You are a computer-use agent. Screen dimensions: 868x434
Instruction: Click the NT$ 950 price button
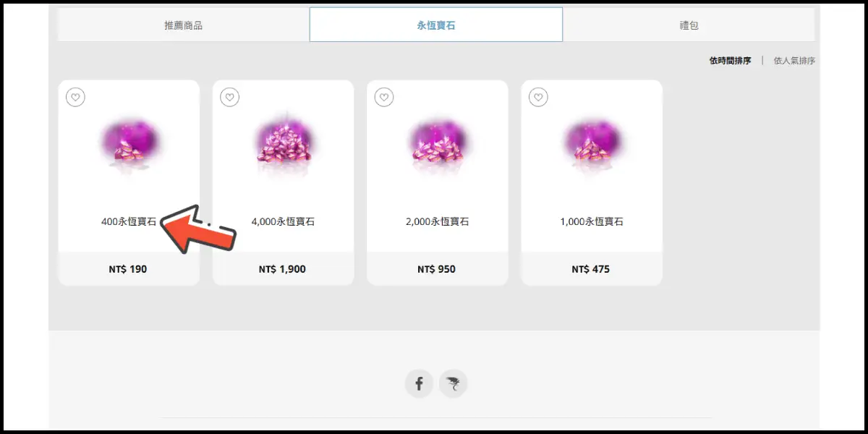(438, 269)
